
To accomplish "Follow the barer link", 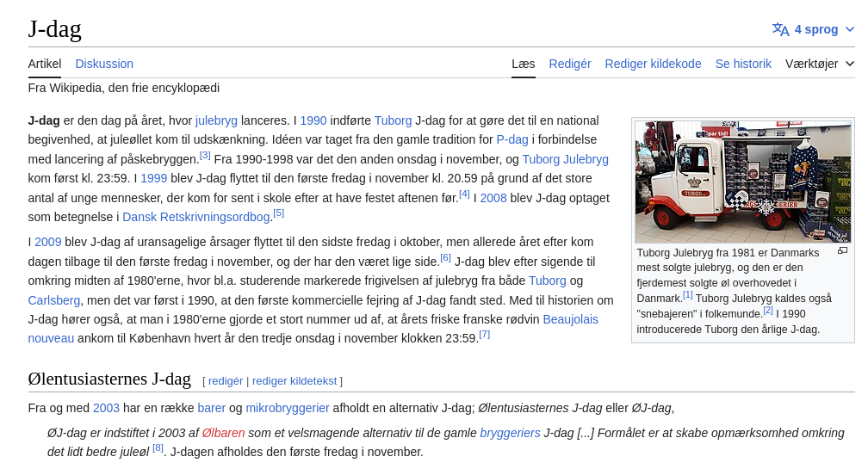I will (x=212, y=408).
